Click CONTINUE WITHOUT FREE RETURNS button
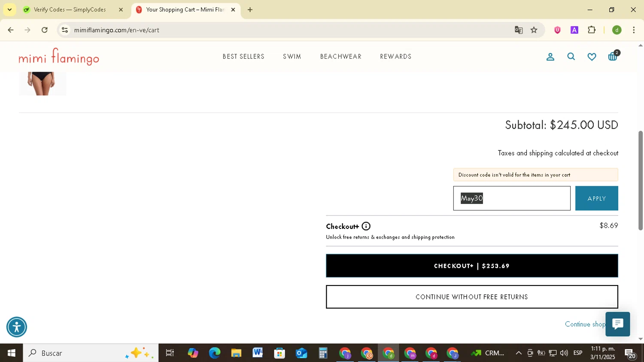Image resolution: width=644 pixels, height=362 pixels. tap(472, 297)
